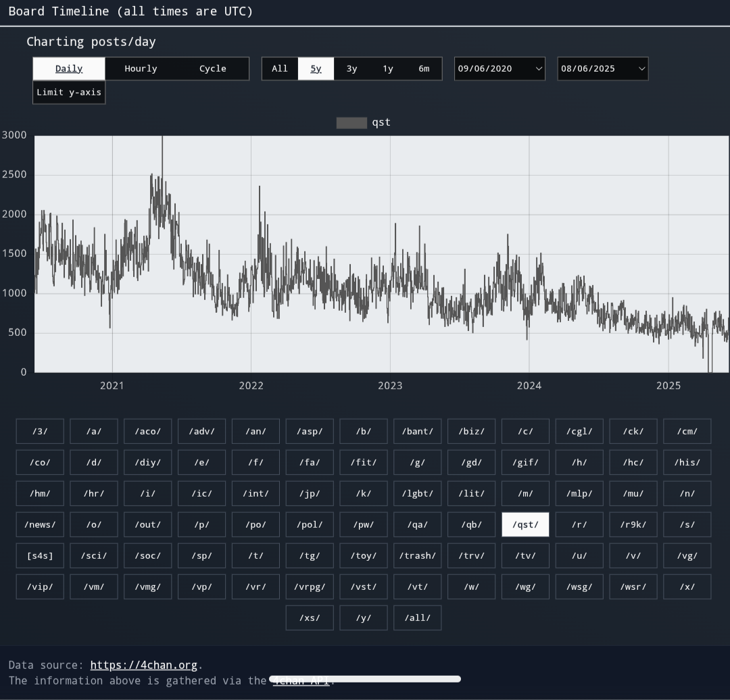Screen dimensions: 730x700
Task: Choose the /k/ board
Action: [364, 493]
